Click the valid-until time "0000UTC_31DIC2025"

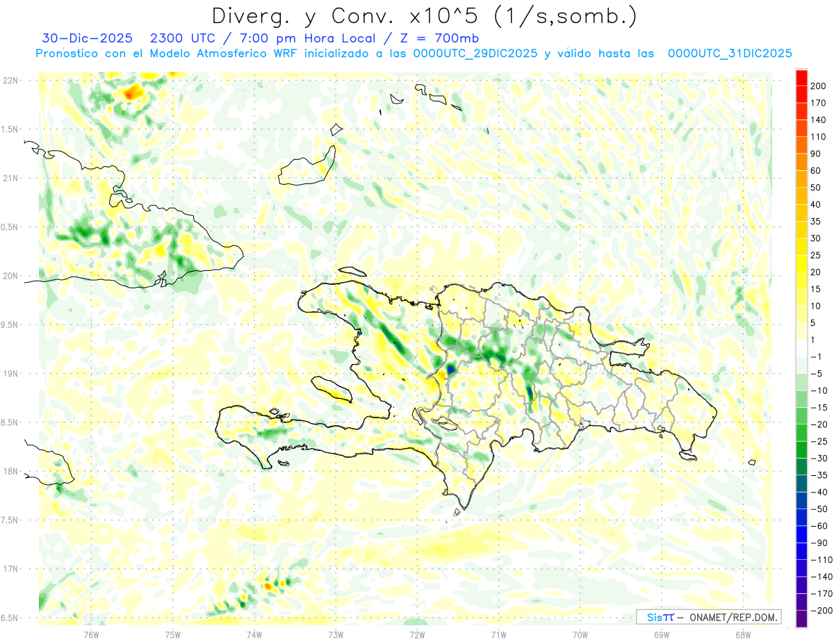click(x=730, y=53)
